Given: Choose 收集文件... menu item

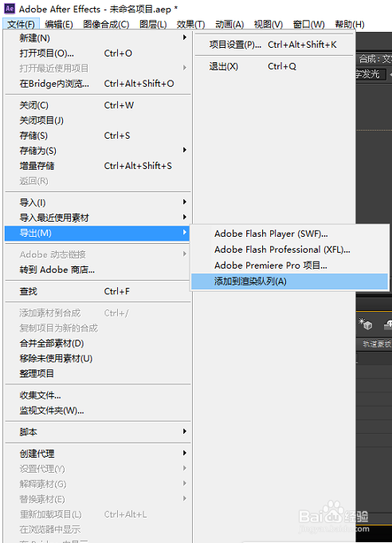Looking at the screenshot, I should (97, 395).
